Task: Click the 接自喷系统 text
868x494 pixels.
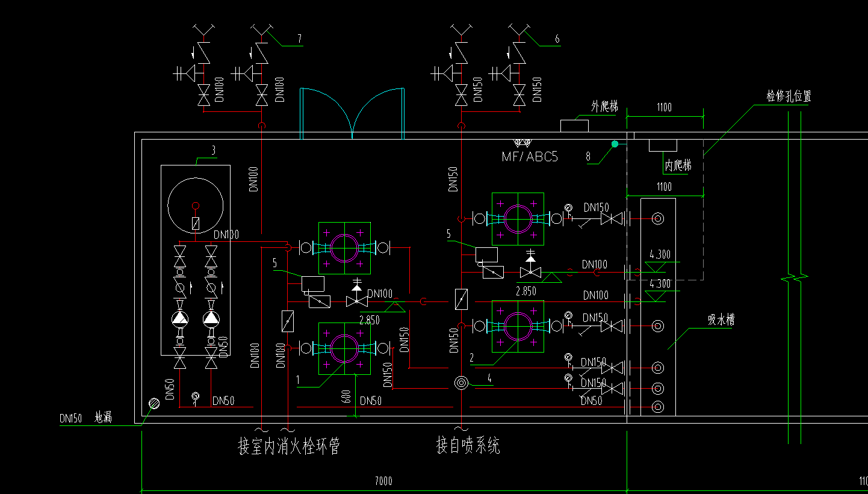Action: [x=468, y=446]
